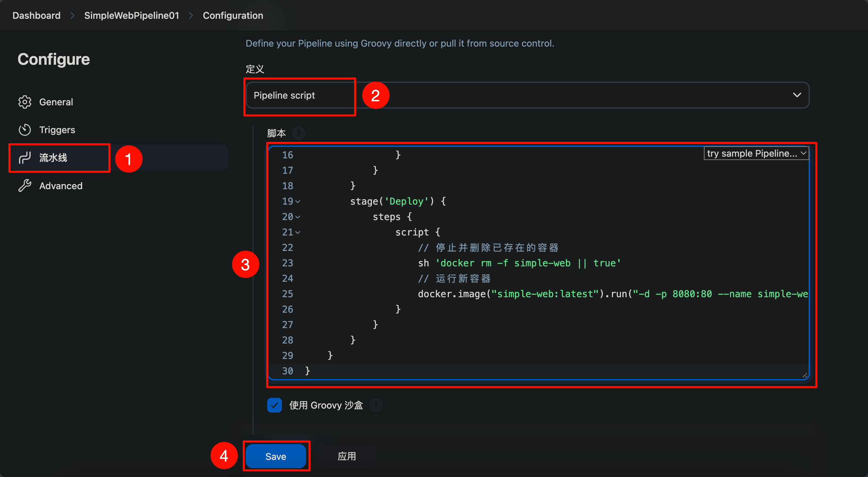This screenshot has width=868, height=477.
Task: Collapse steps block fold arrow on line 20
Action: 298,217
